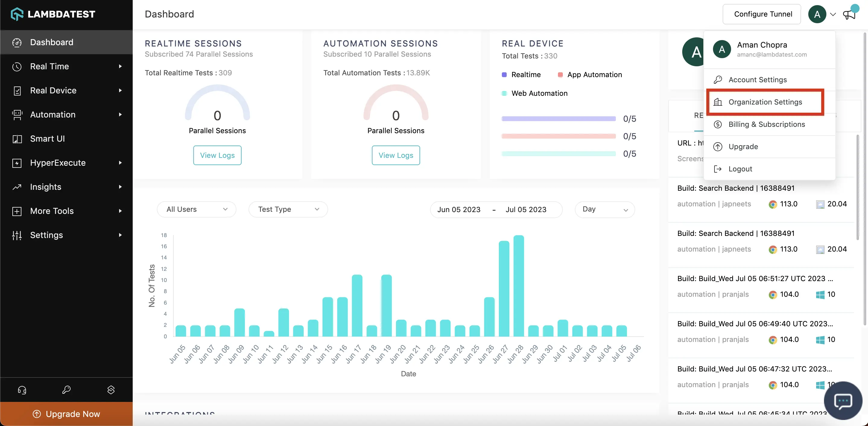Select Logout in profile menu
The image size is (868, 426).
[x=770, y=169]
